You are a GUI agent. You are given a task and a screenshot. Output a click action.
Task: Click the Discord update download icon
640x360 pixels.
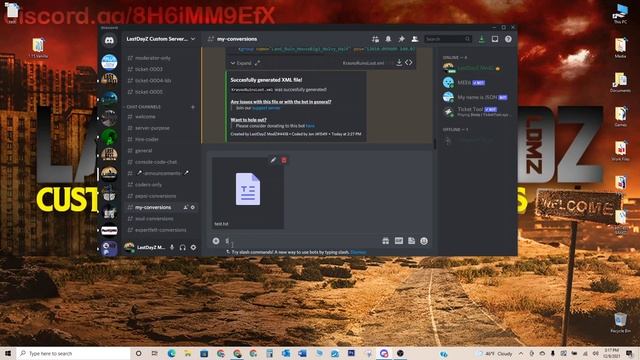[482, 39]
